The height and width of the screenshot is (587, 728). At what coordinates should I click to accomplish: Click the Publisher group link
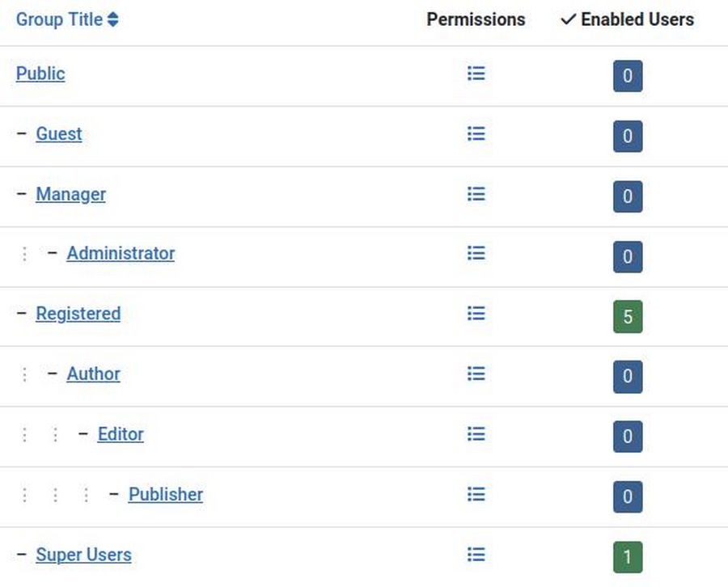[166, 494]
